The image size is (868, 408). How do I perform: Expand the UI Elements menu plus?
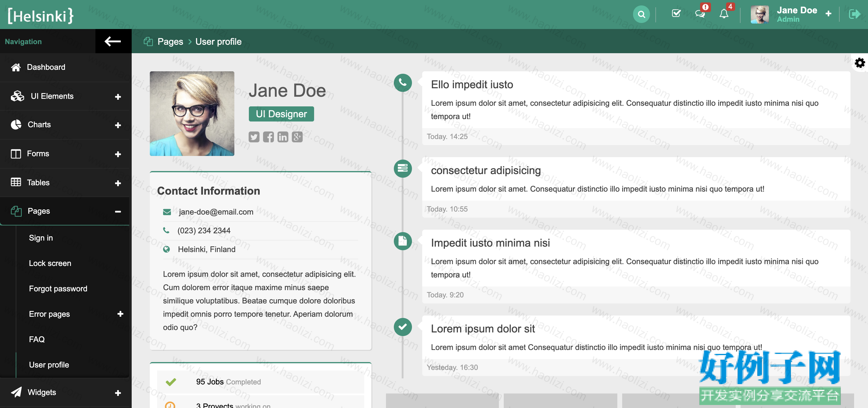click(x=118, y=97)
